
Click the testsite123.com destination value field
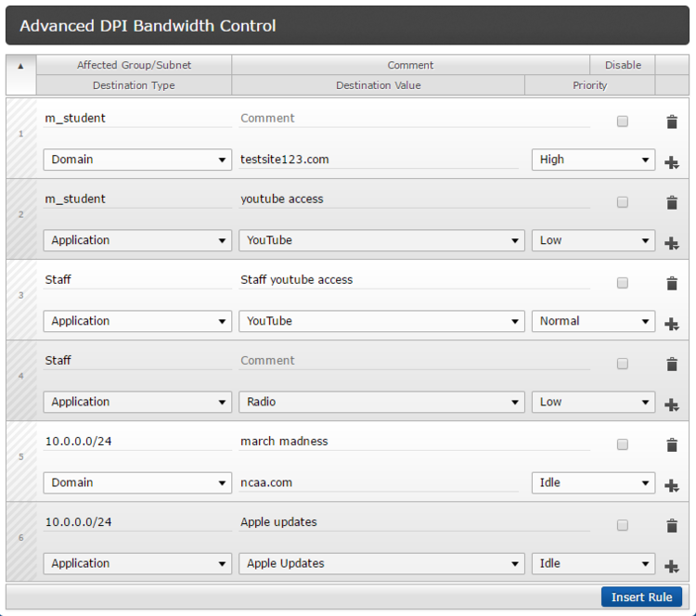click(379, 160)
